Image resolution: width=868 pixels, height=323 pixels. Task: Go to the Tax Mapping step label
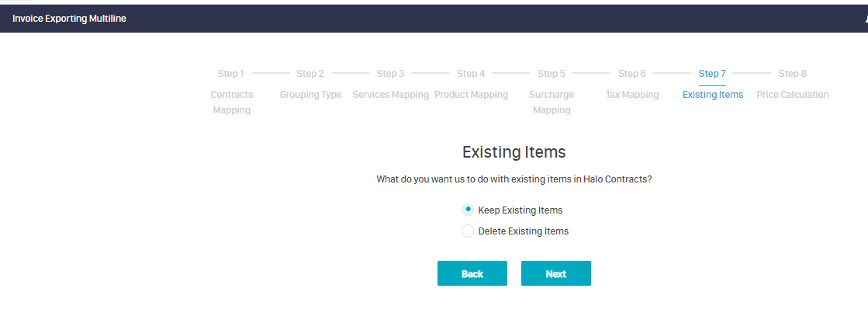[x=632, y=95]
